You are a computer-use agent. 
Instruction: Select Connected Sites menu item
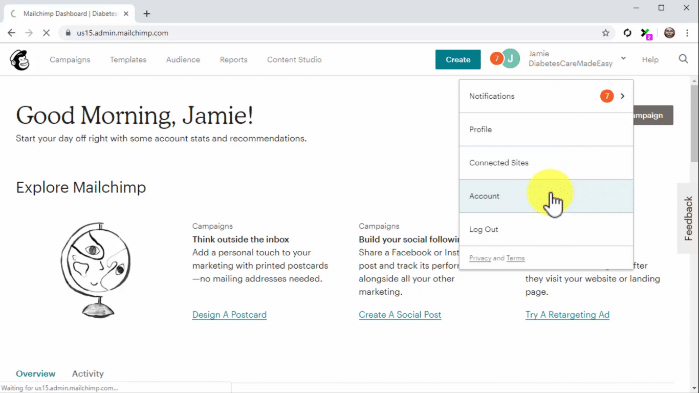pos(546,163)
